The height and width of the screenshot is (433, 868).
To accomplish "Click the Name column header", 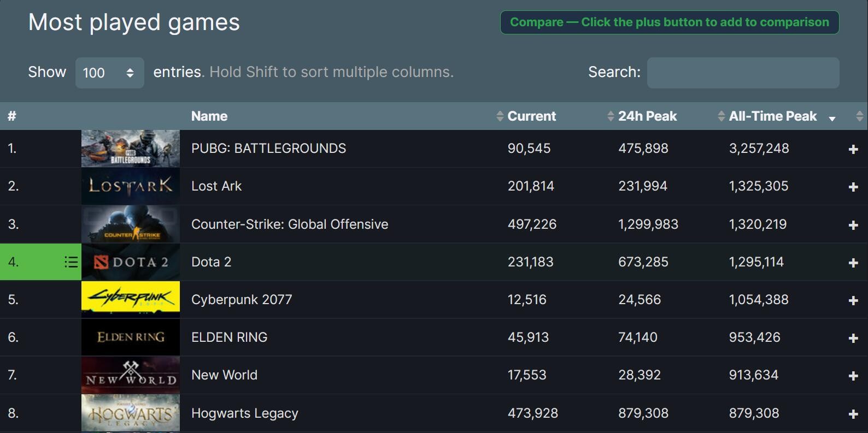I will (x=209, y=116).
